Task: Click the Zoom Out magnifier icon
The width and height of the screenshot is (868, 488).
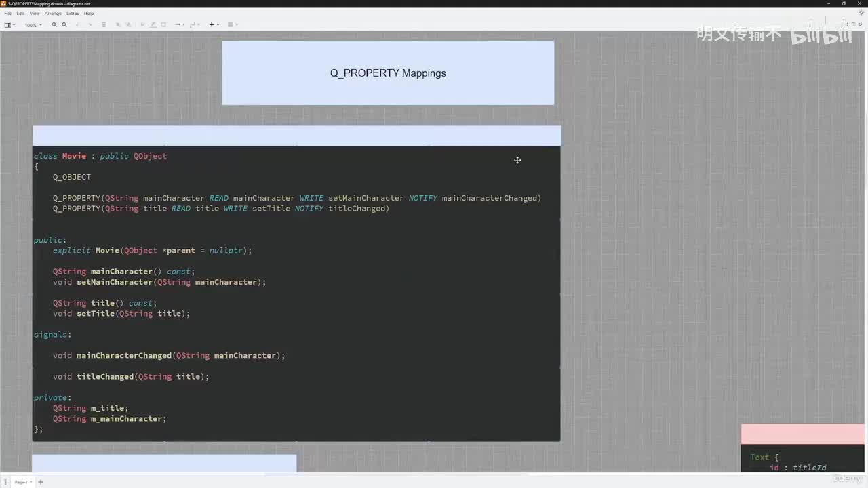Action: click(x=64, y=25)
